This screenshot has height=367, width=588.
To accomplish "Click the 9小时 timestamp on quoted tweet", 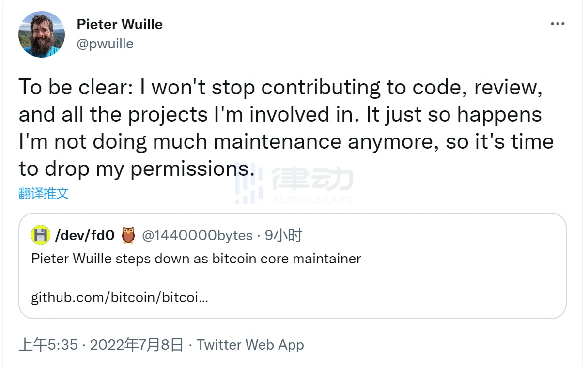I will click(x=283, y=235).
